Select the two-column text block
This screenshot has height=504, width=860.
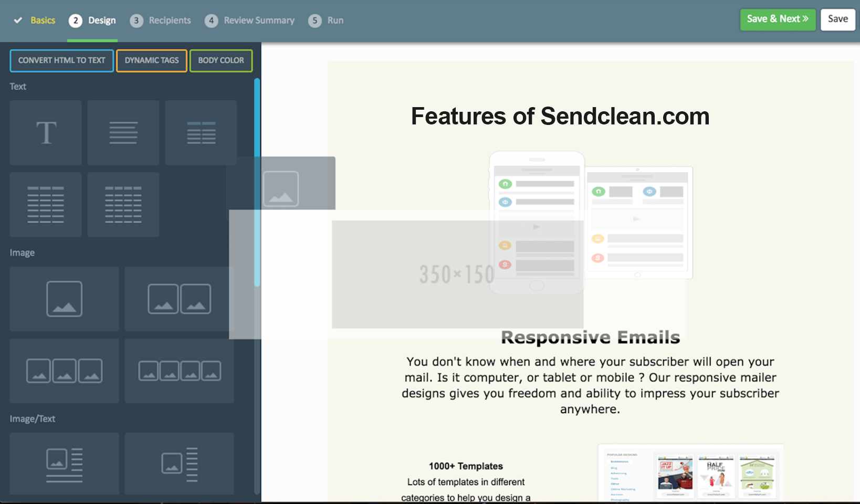(201, 133)
